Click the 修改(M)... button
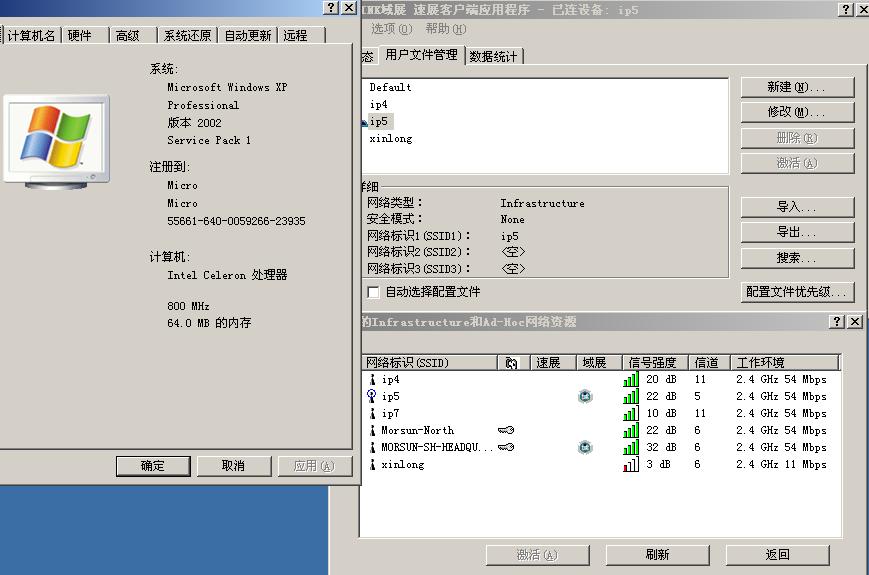 click(x=797, y=112)
